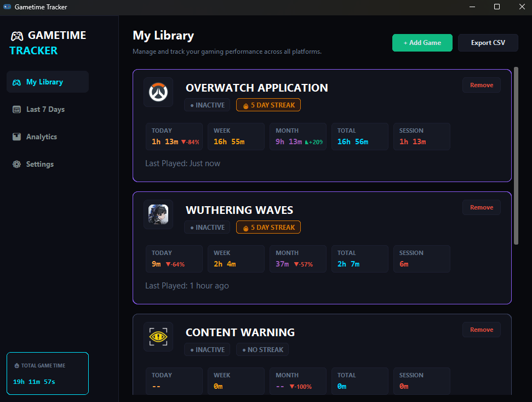Click 'Last Played: 1 hour ago' text
Viewport: 532px width, 402px height.
tap(187, 286)
